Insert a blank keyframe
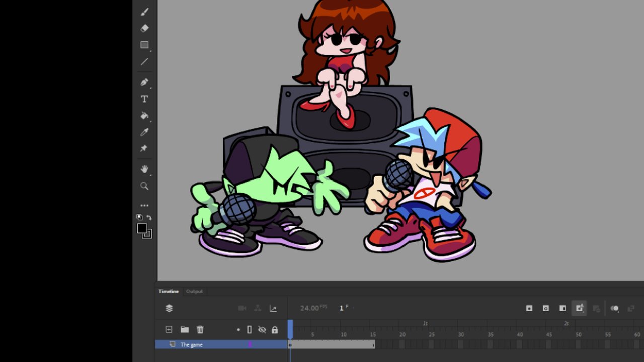The width and height of the screenshot is (644, 362). coord(546,308)
